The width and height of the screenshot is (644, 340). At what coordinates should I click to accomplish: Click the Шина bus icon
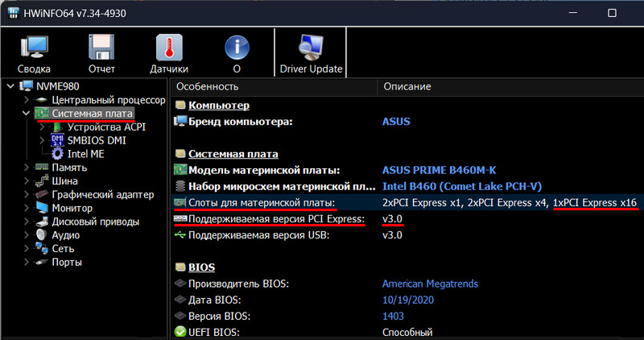42,181
